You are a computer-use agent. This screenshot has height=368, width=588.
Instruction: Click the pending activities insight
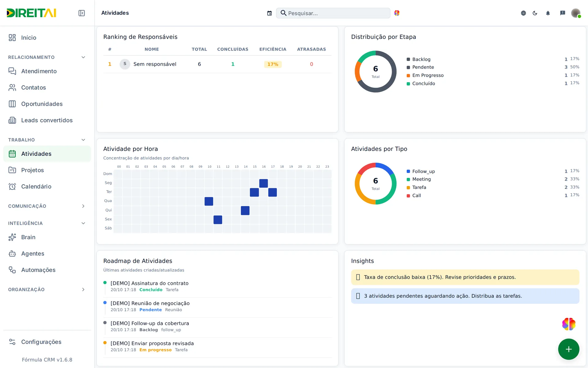[465, 296]
